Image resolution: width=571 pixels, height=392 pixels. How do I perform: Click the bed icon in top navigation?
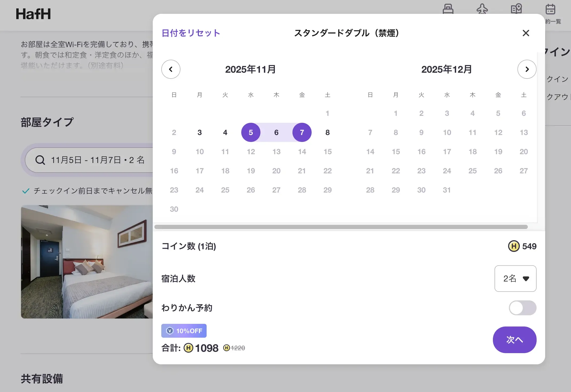pos(448,9)
